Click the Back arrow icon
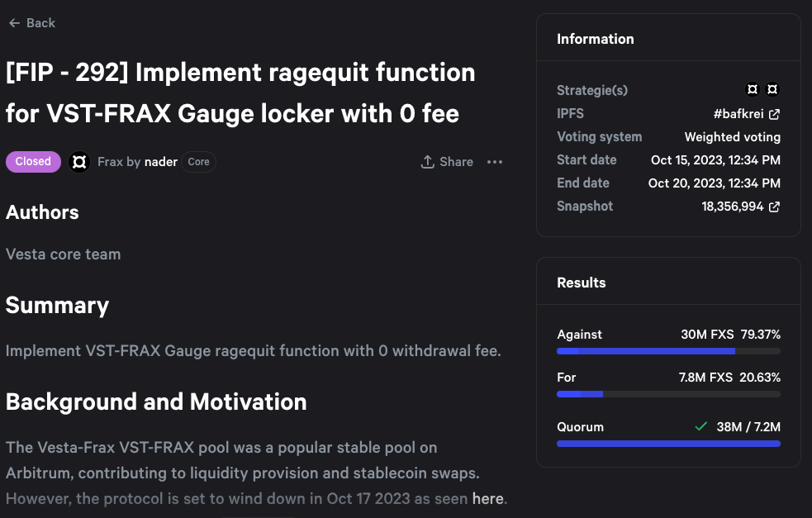 tap(14, 23)
